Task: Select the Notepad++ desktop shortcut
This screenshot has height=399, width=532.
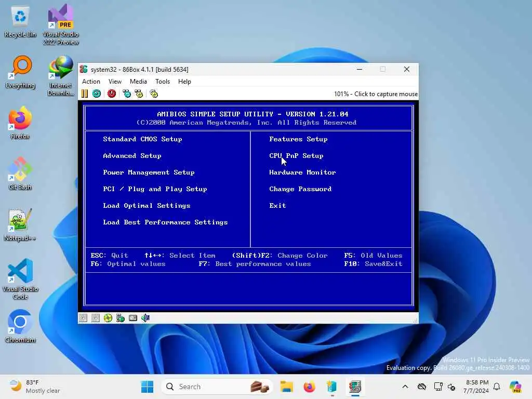Action: coord(20,224)
